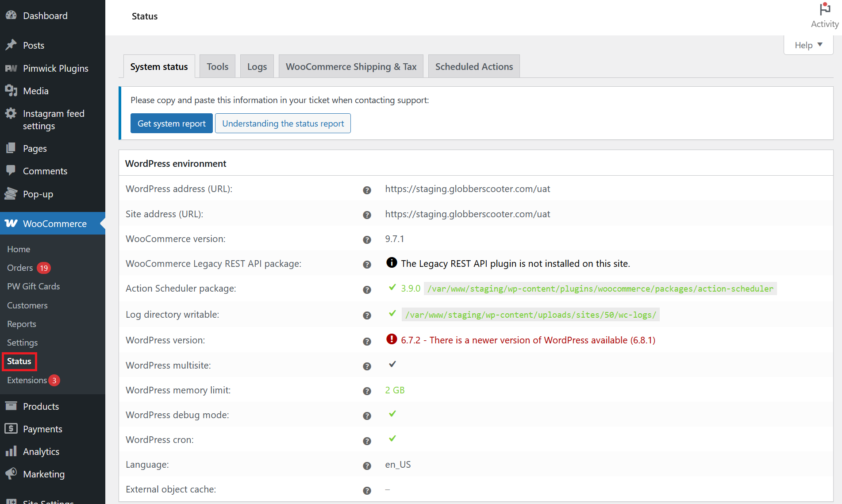Click the Marketing megaphone icon

click(11, 473)
